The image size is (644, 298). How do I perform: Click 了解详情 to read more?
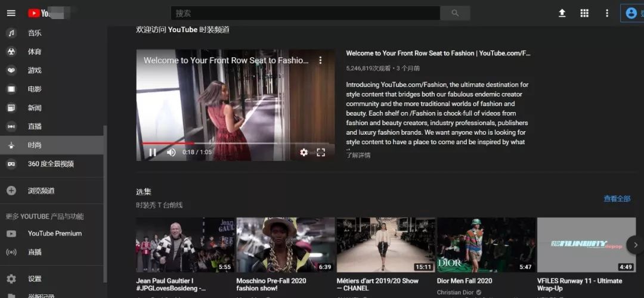coord(358,156)
